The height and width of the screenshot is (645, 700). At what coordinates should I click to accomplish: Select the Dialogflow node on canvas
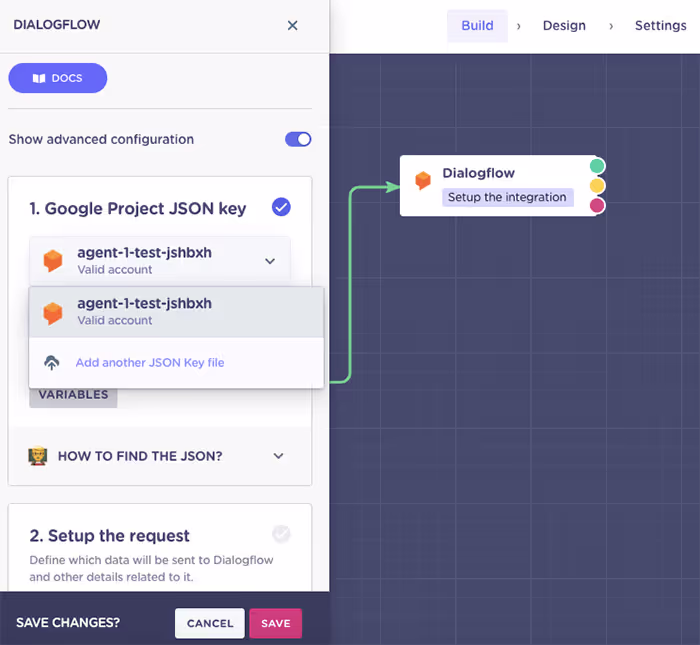pyautogui.click(x=499, y=186)
